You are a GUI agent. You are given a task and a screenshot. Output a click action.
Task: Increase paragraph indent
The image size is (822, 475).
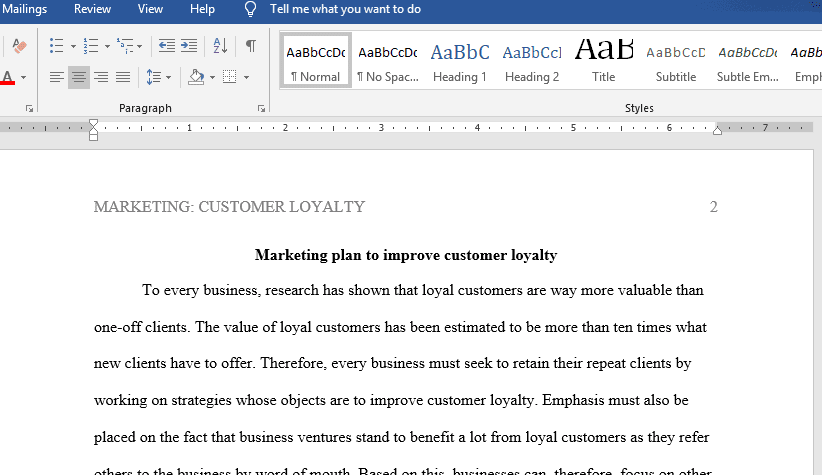pos(189,46)
